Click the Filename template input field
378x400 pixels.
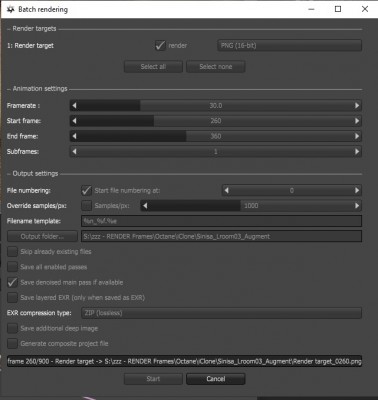pyautogui.click(x=221, y=221)
